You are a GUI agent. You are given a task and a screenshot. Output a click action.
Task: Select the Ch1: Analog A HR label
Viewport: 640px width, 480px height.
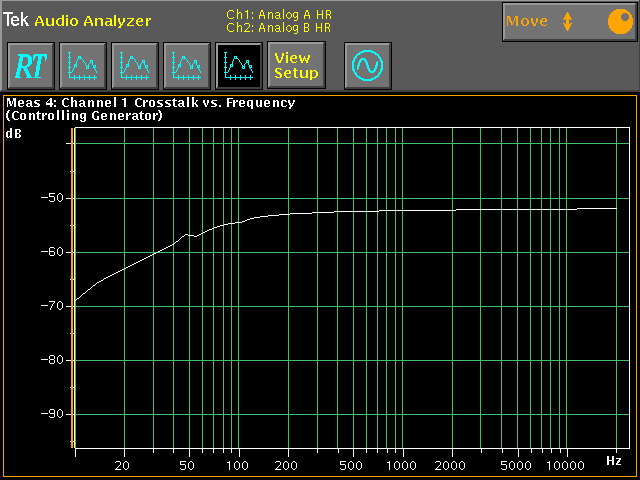279,15
